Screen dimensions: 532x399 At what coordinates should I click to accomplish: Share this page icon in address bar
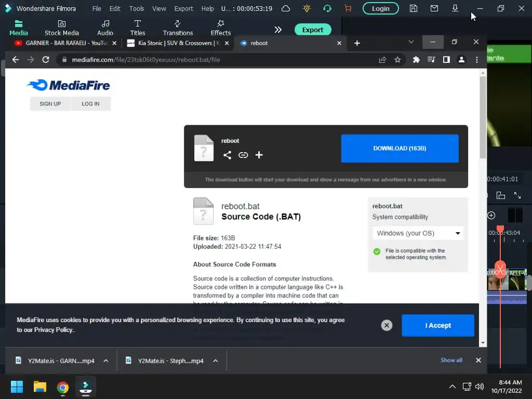point(382,60)
